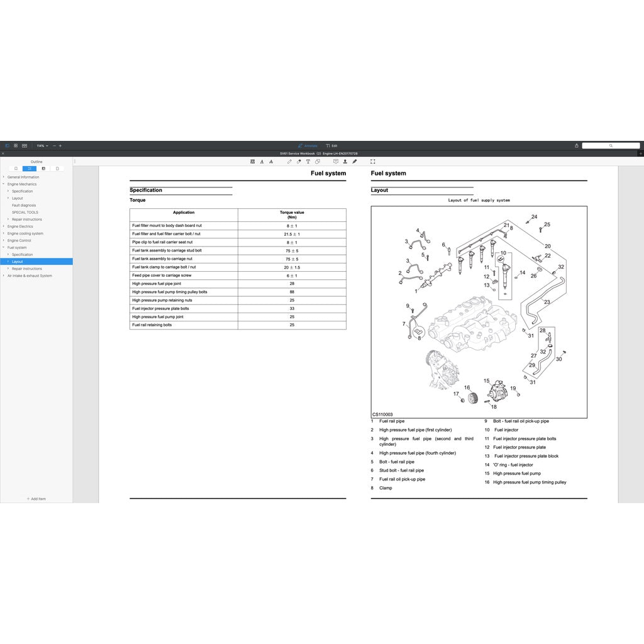Viewport: 644px width, 644px height.
Task: Open the Note comment tool
Action: coord(335,162)
